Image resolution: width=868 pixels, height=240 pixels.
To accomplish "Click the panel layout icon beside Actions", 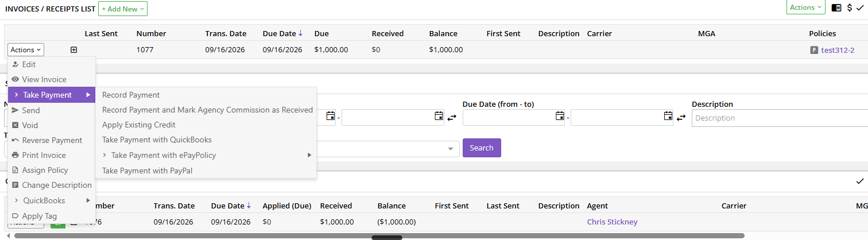I will 836,8.
